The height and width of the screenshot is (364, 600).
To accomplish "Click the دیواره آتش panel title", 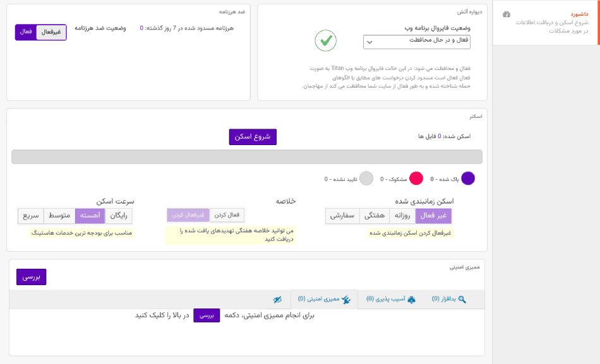I will pos(469,12).
